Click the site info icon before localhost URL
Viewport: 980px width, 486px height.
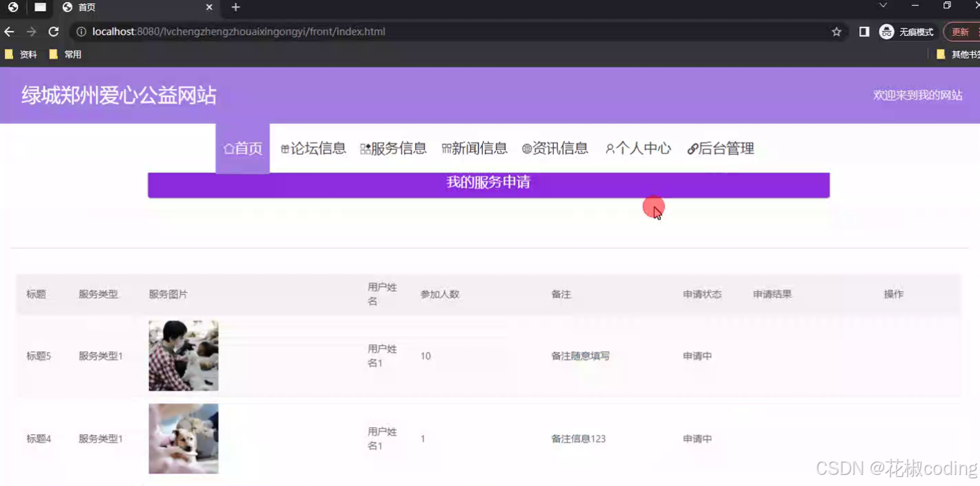pyautogui.click(x=81, y=31)
